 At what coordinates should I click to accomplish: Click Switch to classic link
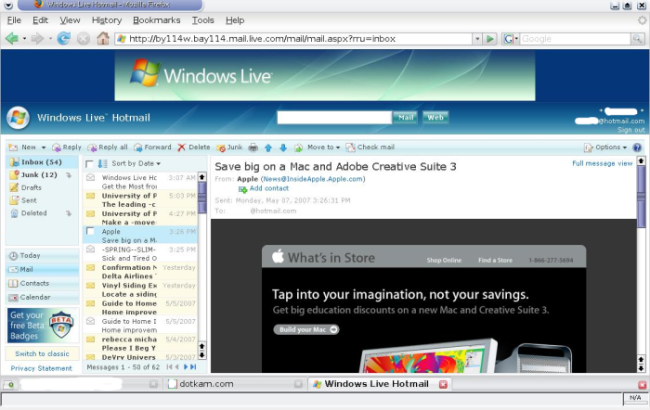[42, 354]
